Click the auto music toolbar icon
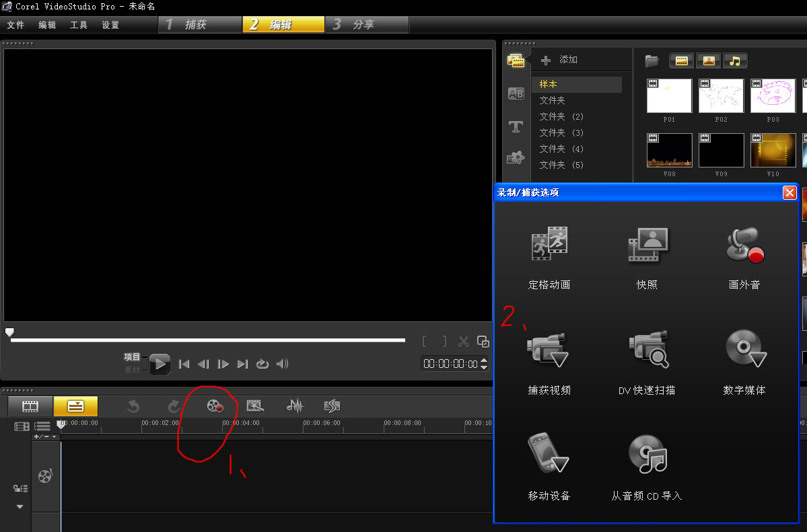The width and height of the screenshot is (807, 532). [332, 406]
